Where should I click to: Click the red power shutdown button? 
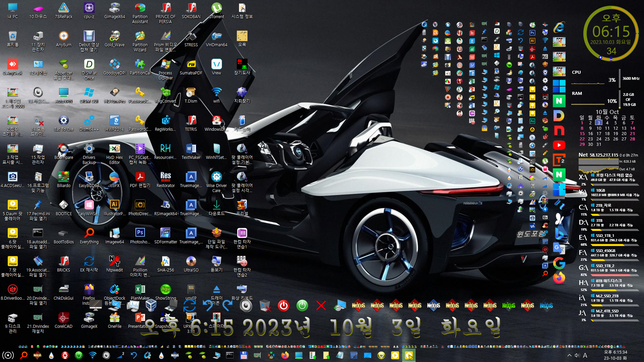point(283,305)
